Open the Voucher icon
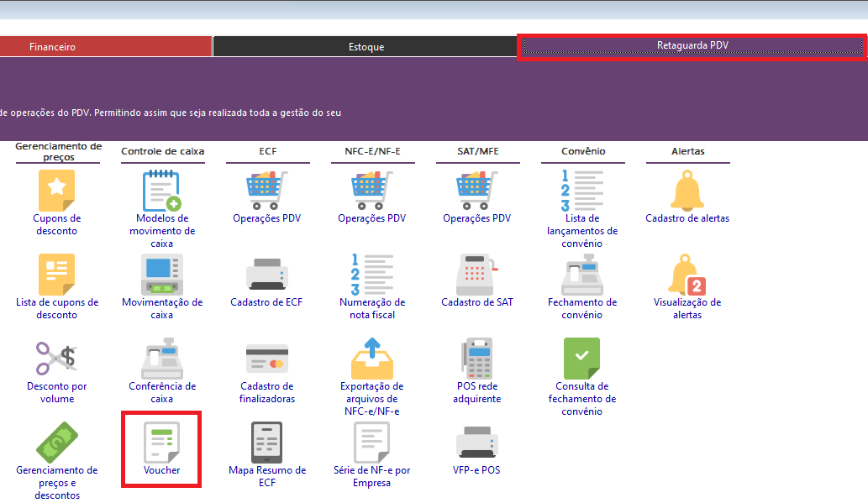 coord(161,443)
